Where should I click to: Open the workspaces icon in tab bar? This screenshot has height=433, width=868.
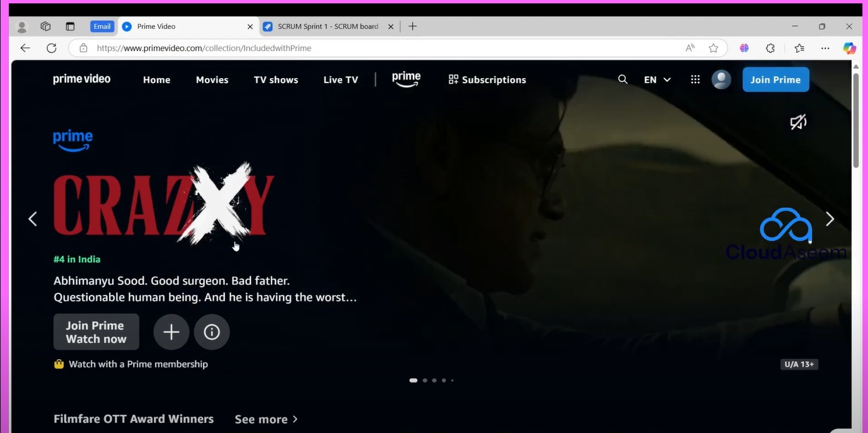[x=45, y=26]
